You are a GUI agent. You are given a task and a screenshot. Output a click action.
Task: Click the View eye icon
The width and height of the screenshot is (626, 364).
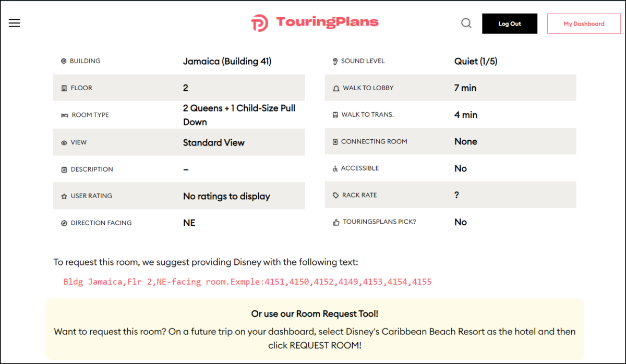coord(63,142)
